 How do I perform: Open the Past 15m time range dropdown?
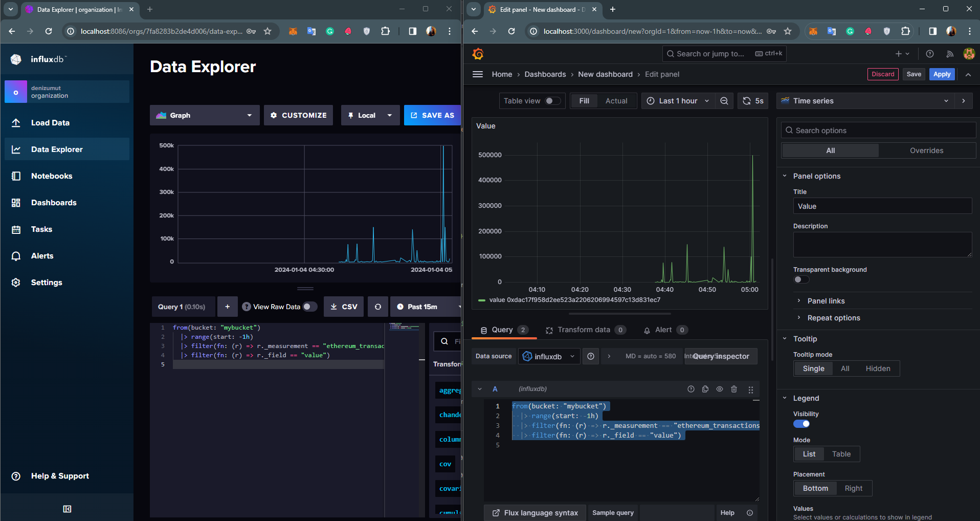pyautogui.click(x=426, y=307)
